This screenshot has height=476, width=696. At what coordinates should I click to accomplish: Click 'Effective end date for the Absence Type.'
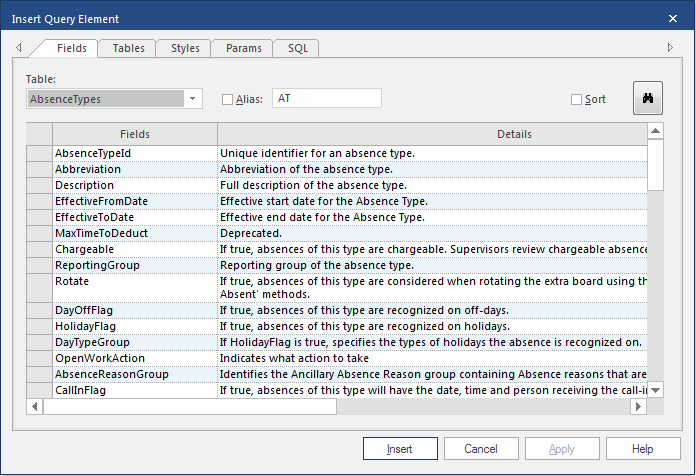432,217
